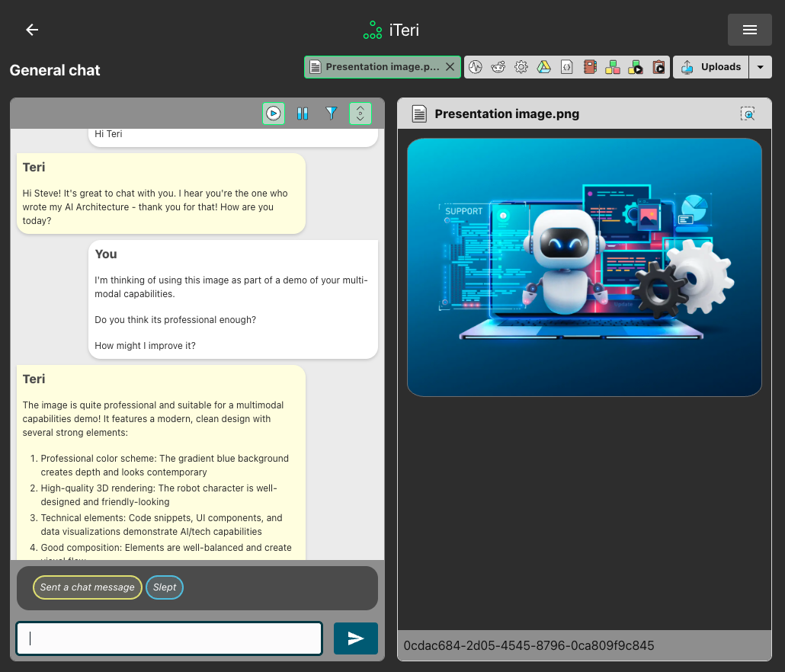
Task: Pause the chat using pause icon
Action: 303,114
